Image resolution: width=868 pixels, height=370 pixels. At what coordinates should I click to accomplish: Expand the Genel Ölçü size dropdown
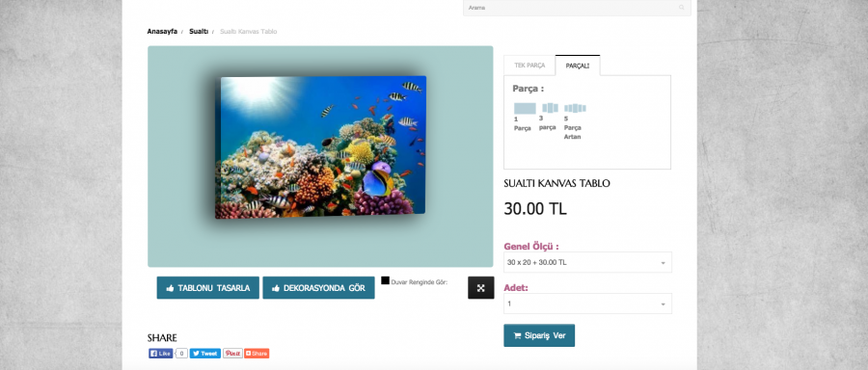[x=587, y=262]
